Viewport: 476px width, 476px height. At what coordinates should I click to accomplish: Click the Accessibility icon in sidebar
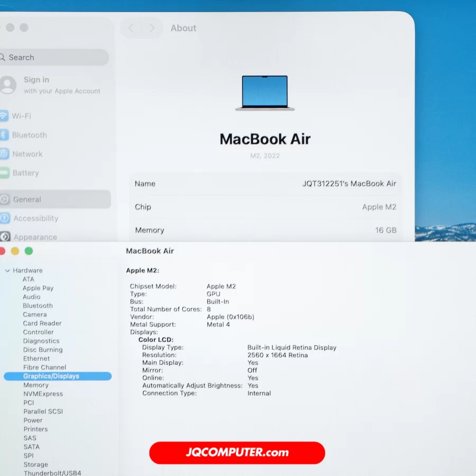pyautogui.click(x=5, y=218)
